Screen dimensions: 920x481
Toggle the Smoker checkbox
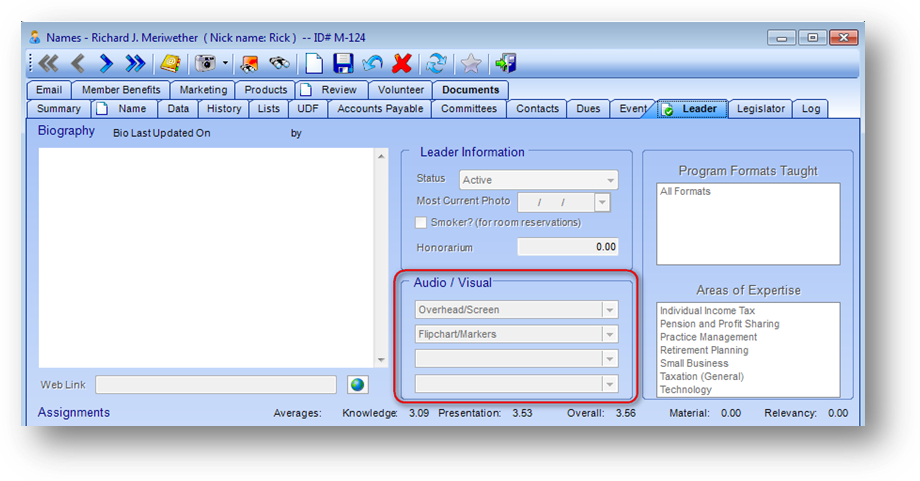pos(421,222)
